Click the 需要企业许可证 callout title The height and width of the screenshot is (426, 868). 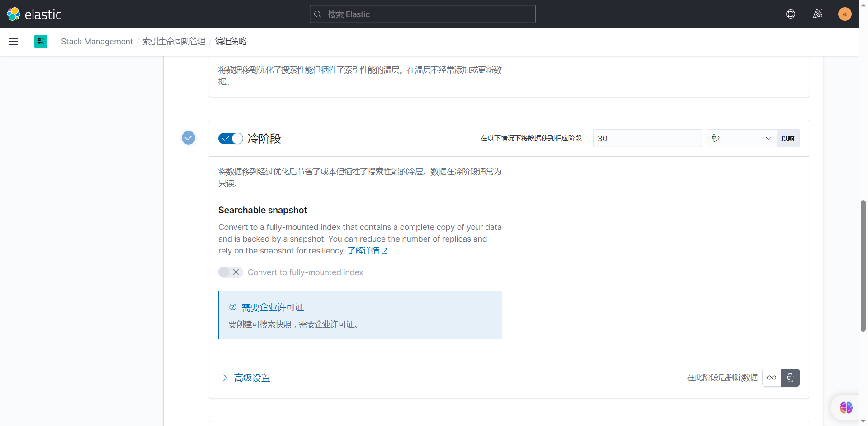[273, 307]
